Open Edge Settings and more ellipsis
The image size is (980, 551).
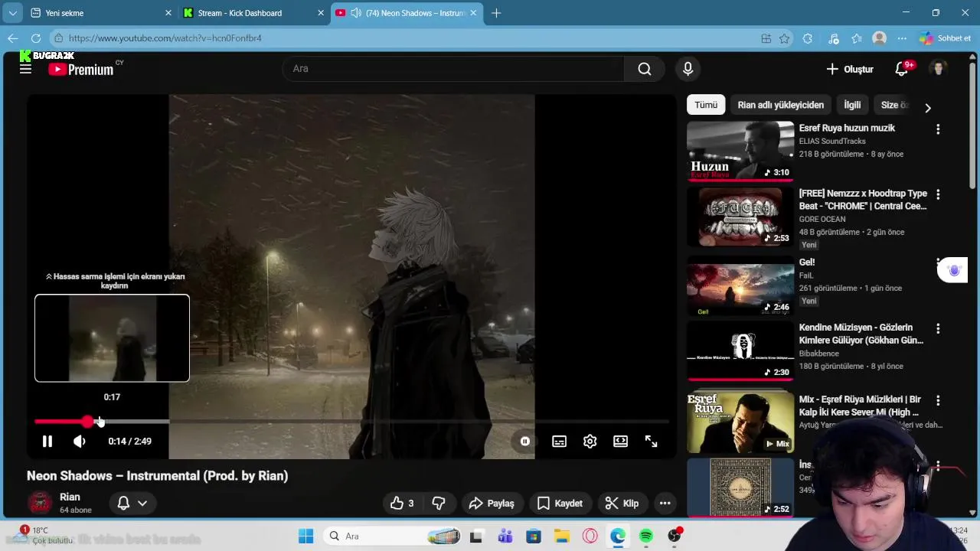click(x=902, y=38)
